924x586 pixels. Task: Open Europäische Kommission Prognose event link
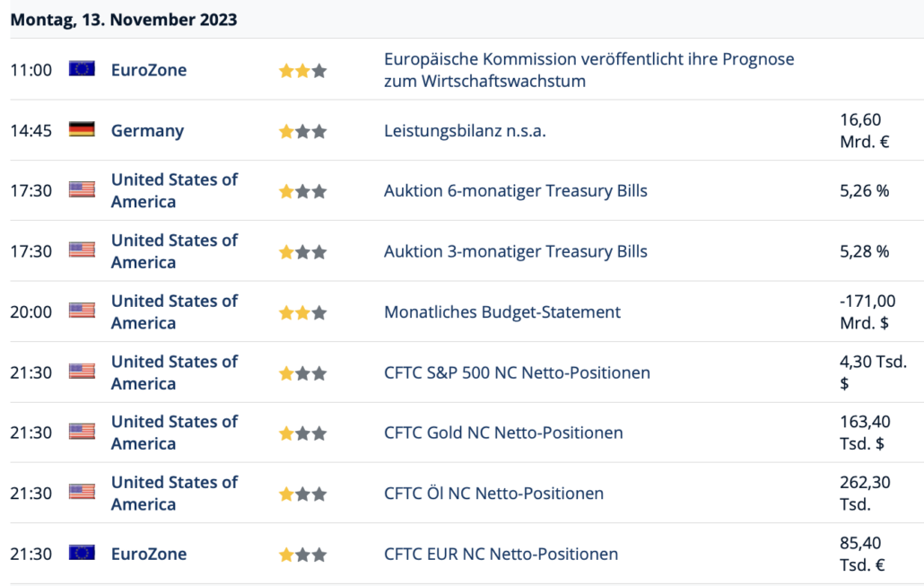588,70
